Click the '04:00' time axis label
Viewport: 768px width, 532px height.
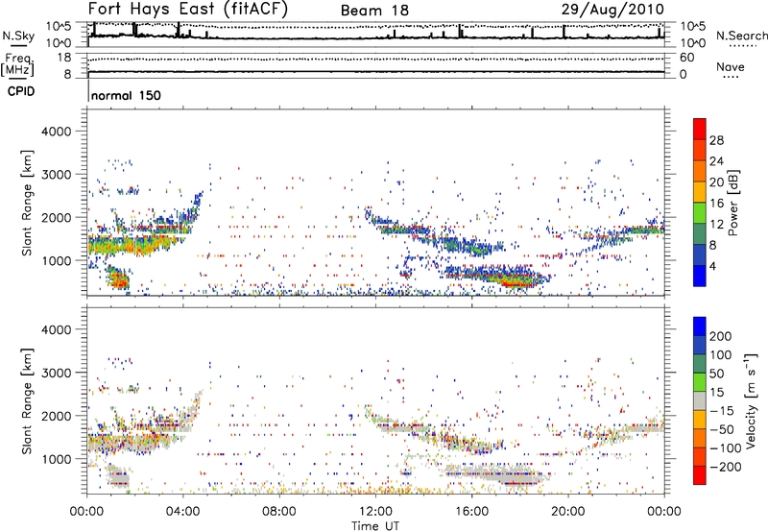pos(183,512)
